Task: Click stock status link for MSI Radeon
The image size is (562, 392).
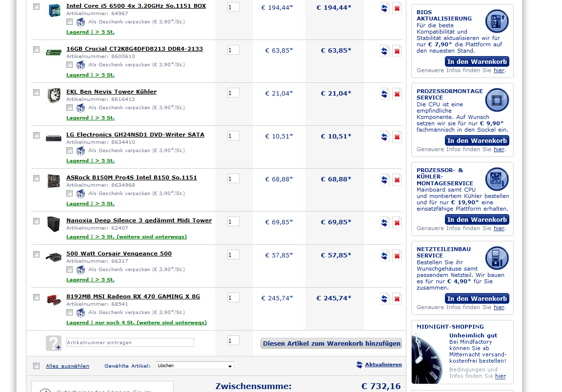Action: 137,322
